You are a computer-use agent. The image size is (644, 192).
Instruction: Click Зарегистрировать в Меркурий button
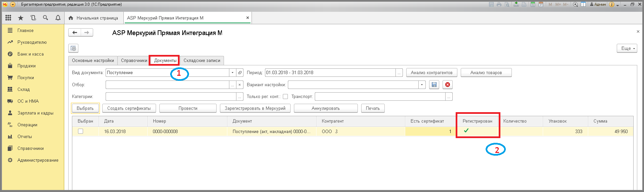(x=255, y=108)
